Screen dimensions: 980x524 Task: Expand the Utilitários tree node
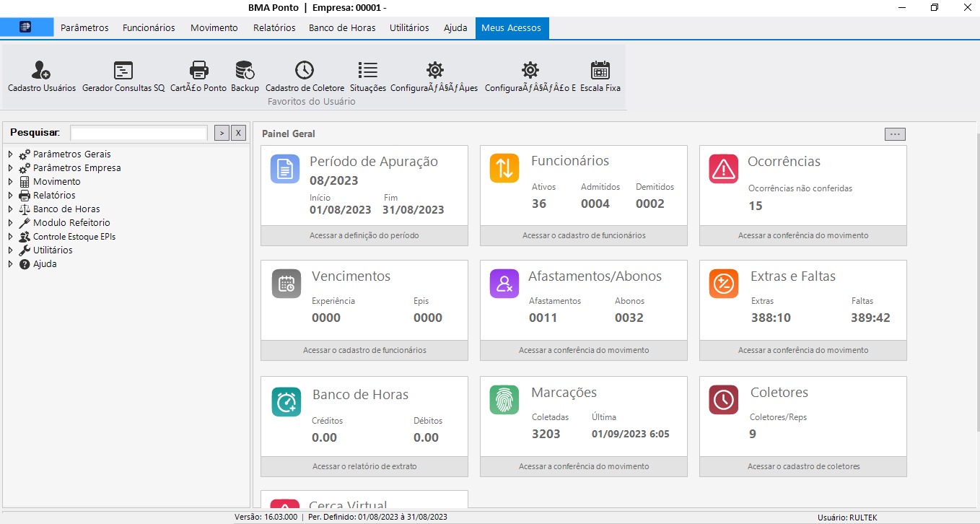11,250
